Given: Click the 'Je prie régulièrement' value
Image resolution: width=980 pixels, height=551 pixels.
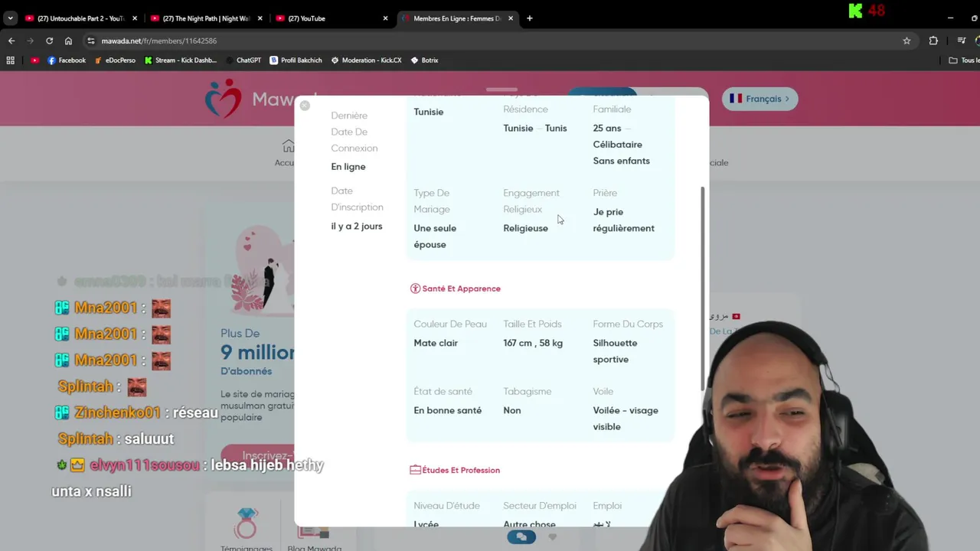Looking at the screenshot, I should pyautogui.click(x=623, y=220).
